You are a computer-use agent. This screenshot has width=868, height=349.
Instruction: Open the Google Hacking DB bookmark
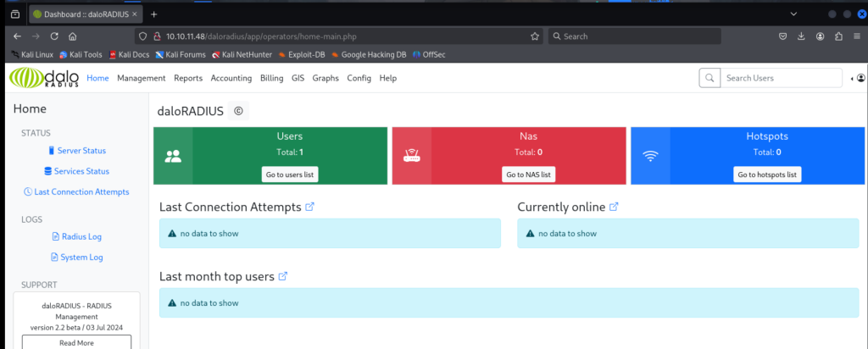(x=370, y=55)
